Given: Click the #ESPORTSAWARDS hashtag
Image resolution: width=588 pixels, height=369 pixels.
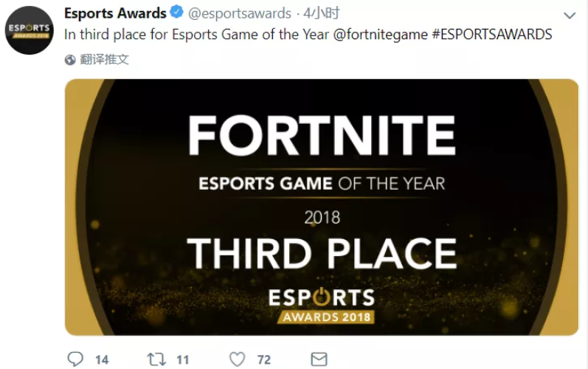Looking at the screenshot, I should click(x=491, y=35).
